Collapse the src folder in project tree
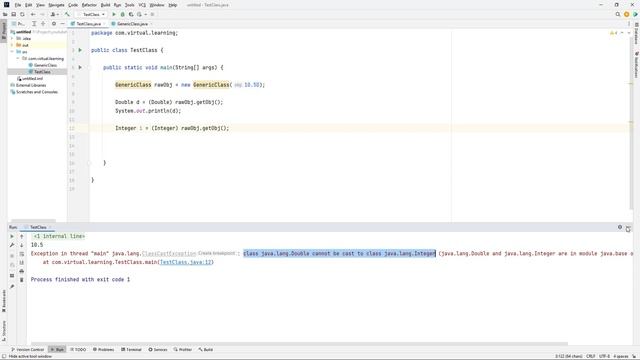Image resolution: width=640 pixels, height=360 pixels. 12,52
